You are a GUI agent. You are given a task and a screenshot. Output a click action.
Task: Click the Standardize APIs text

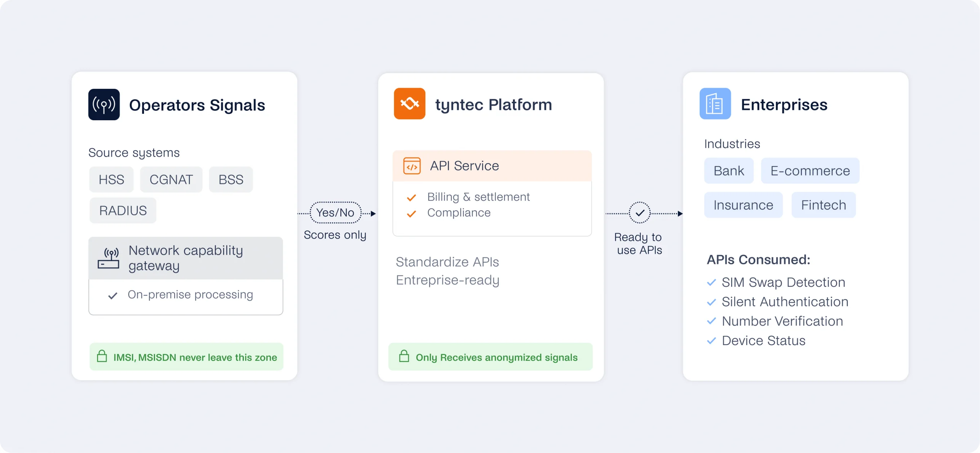pyautogui.click(x=447, y=262)
